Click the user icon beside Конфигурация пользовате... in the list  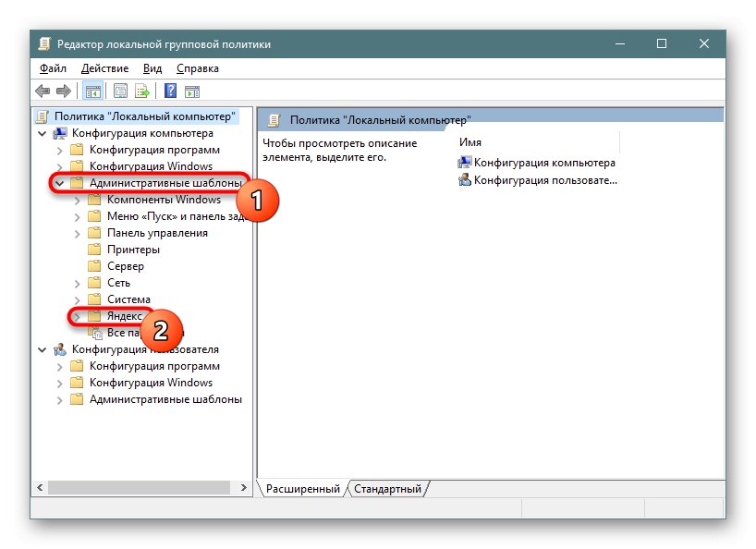coord(464,180)
